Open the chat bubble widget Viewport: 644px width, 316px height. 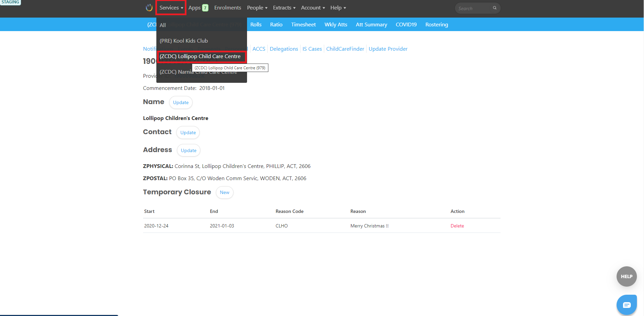point(626,305)
